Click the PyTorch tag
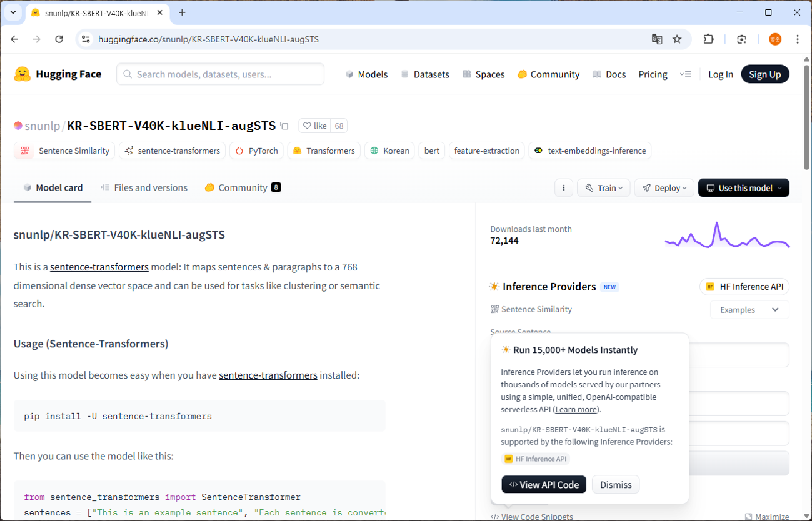Viewport: 812px width, 521px height. [256, 151]
